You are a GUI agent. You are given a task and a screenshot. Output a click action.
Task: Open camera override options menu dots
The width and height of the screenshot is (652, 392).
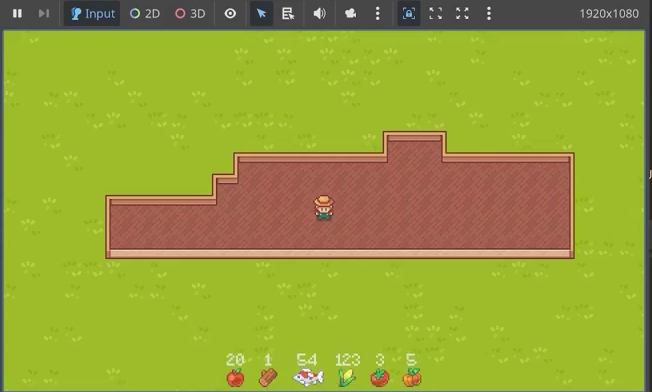378,13
